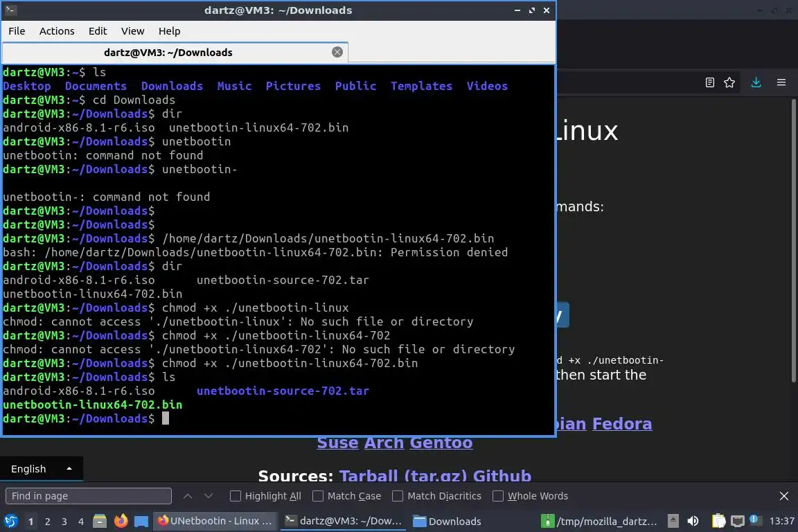Click "Permission denied" text in the terminal
This screenshot has height=532, width=798.
click(449, 253)
